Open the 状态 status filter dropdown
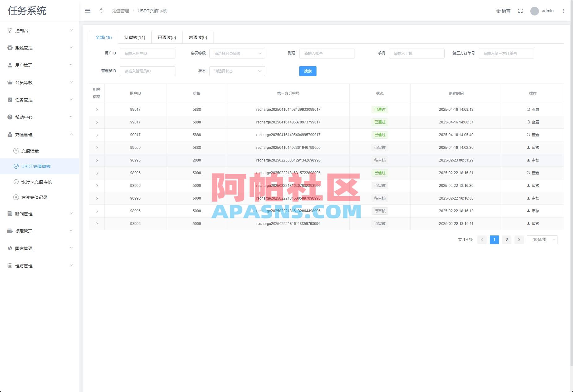Image resolution: width=573 pixels, height=392 pixels. (x=237, y=71)
